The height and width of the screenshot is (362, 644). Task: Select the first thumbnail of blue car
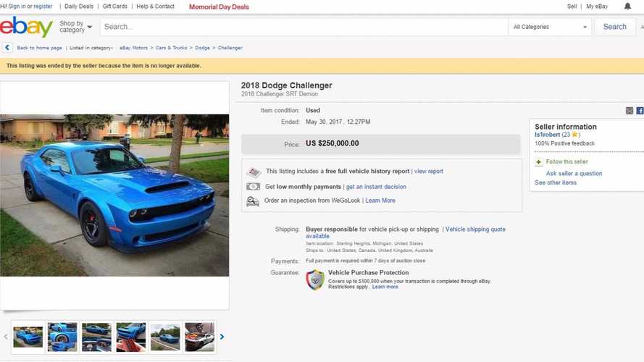tap(28, 337)
